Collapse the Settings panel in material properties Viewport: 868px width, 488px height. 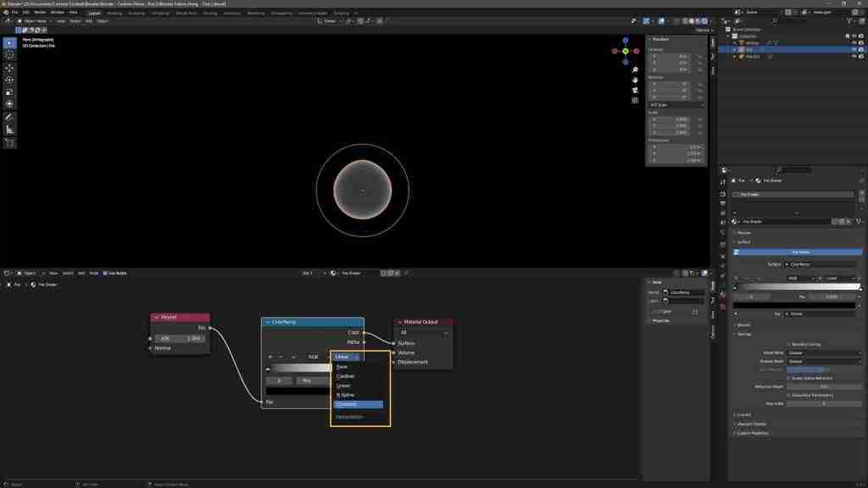pos(743,334)
